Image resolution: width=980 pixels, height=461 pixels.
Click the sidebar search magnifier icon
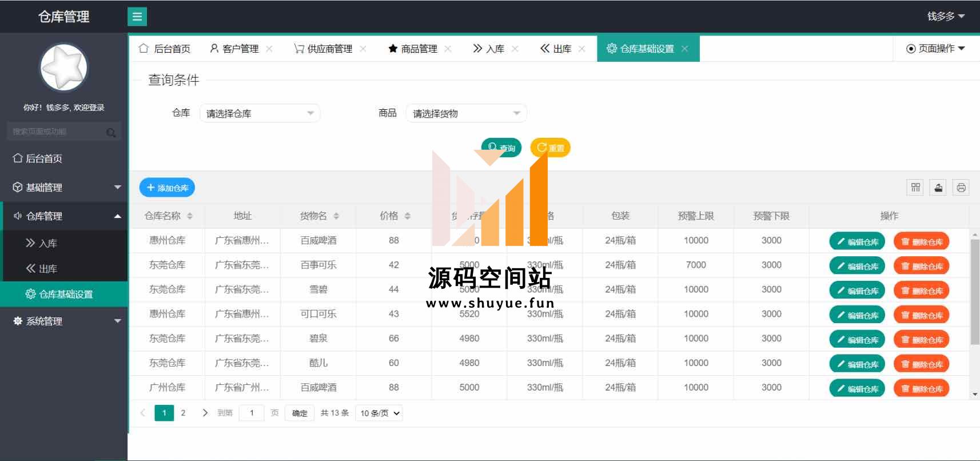111,132
